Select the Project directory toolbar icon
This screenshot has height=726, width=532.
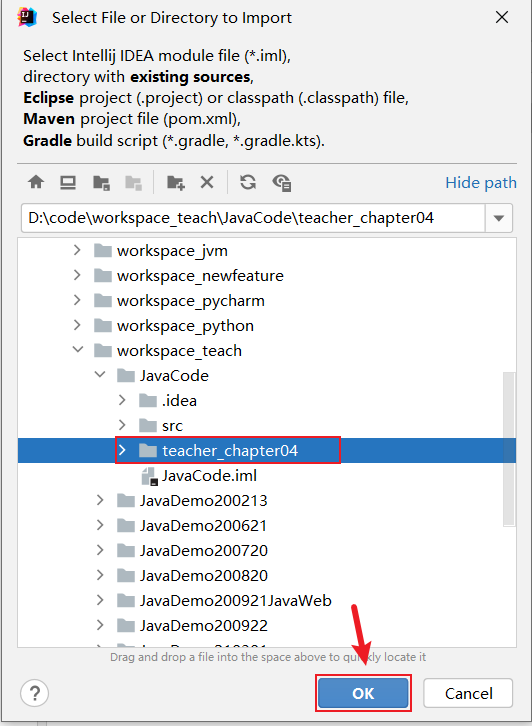[x=101, y=182]
